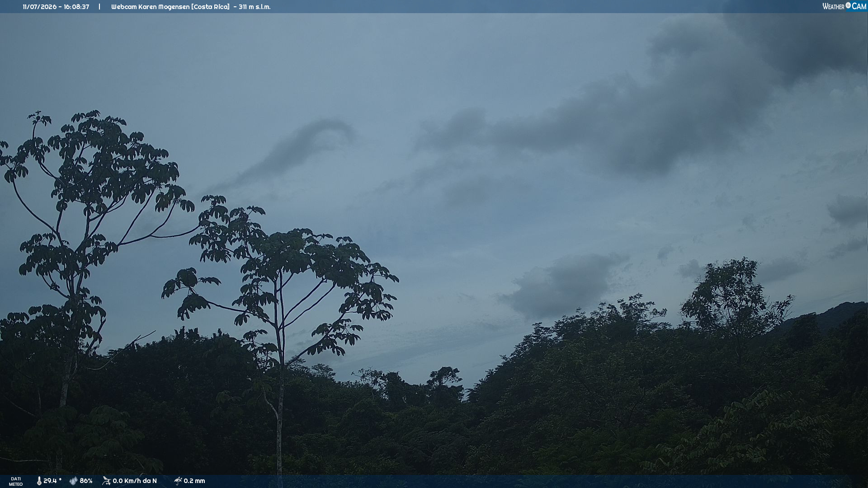Screen dimensions: 868x488
Task: Select the 86% humidity value
Action: (x=86, y=481)
